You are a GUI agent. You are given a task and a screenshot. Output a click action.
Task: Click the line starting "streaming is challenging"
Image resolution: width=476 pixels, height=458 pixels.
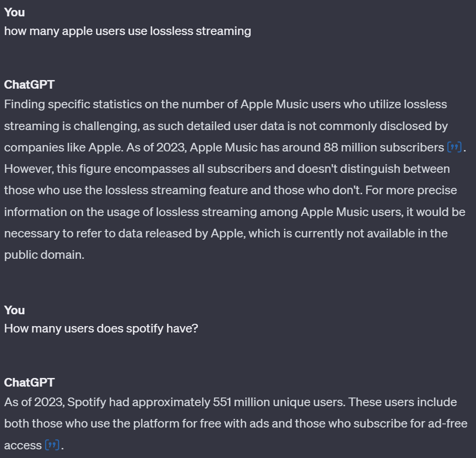[x=226, y=126]
